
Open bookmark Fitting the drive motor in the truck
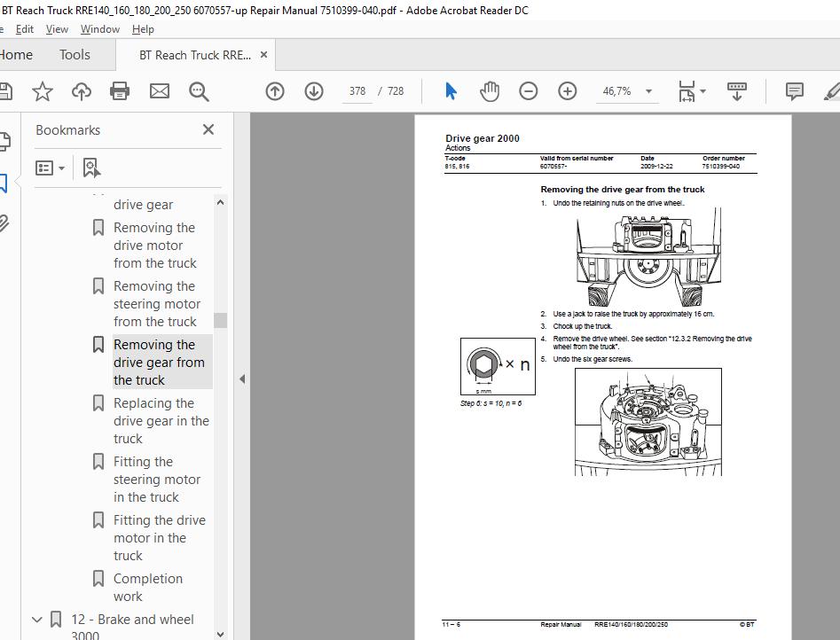click(x=160, y=538)
